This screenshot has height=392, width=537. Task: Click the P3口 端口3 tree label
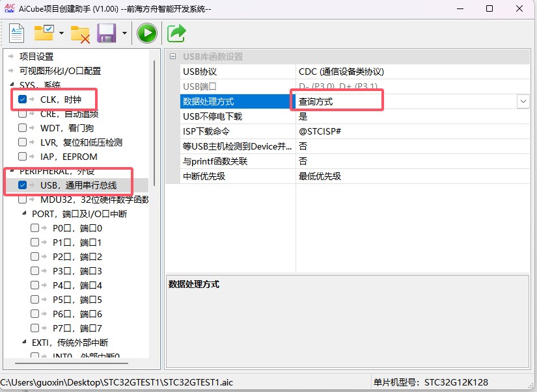(77, 271)
